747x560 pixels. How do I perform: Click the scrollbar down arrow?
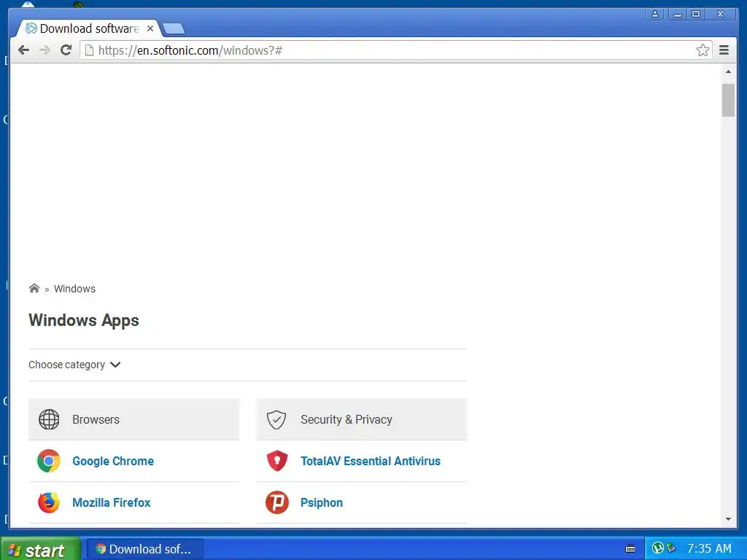click(x=728, y=519)
